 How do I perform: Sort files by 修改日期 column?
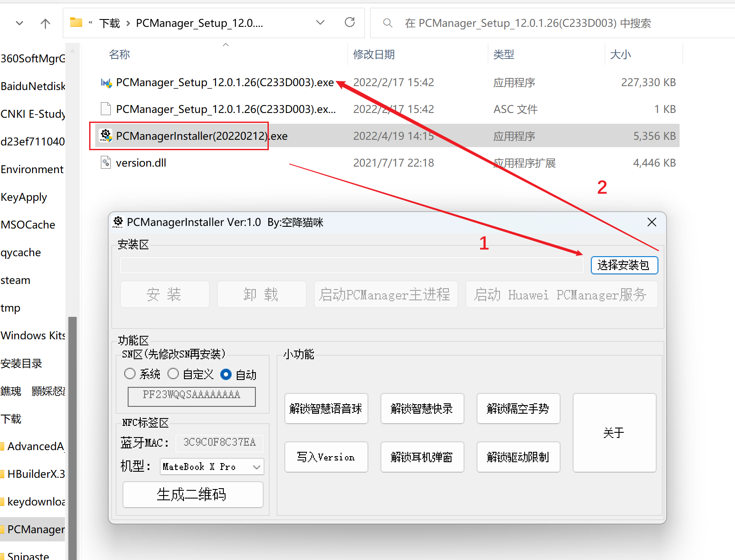click(374, 55)
